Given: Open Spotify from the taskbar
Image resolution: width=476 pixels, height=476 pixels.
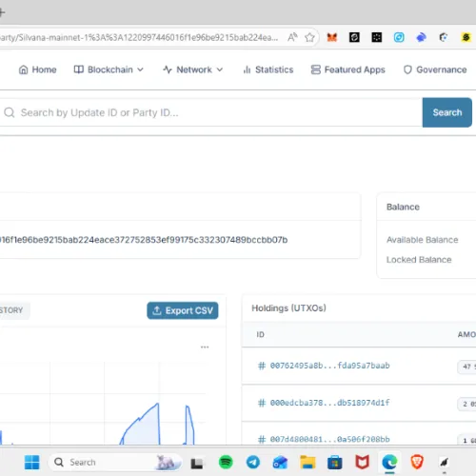Looking at the screenshot, I should tap(226, 462).
